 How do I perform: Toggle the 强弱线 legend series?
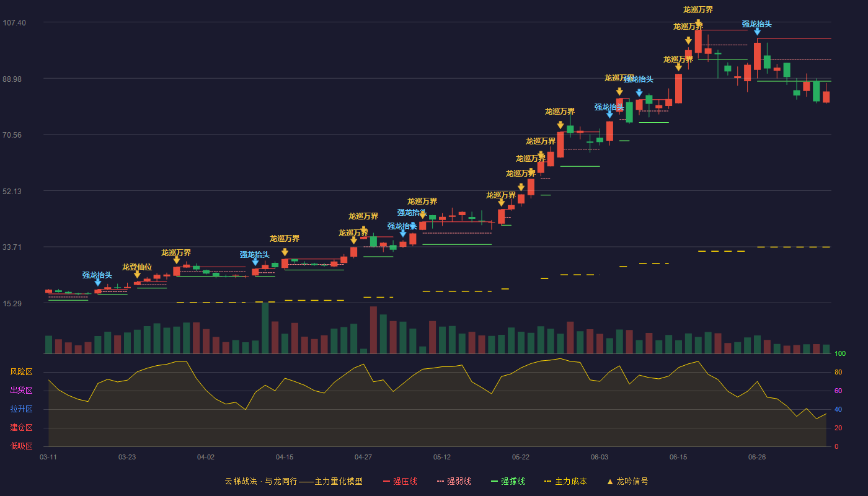(x=454, y=481)
